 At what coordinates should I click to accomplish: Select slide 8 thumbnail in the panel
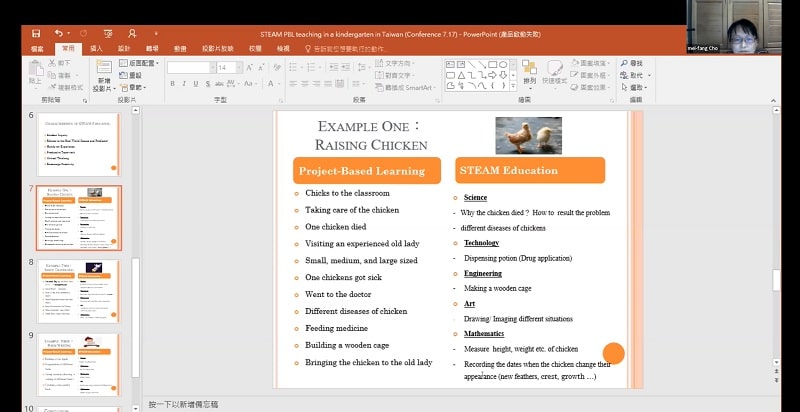[x=78, y=290]
